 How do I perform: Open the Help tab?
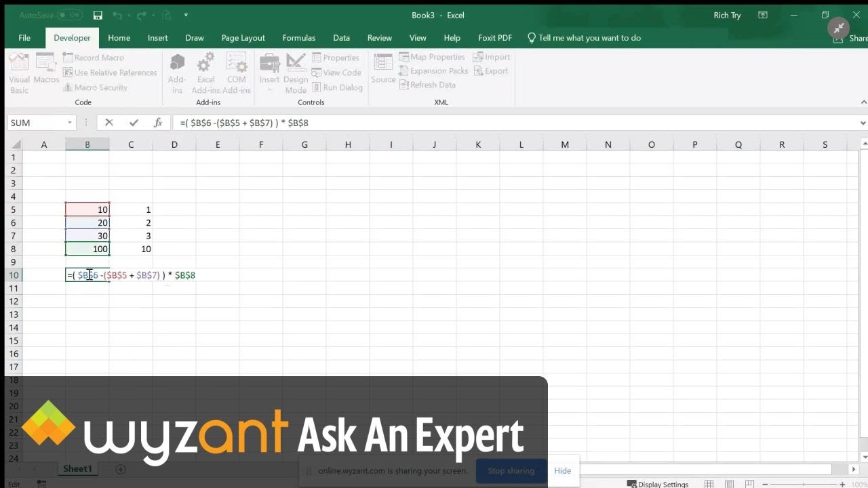pos(452,38)
